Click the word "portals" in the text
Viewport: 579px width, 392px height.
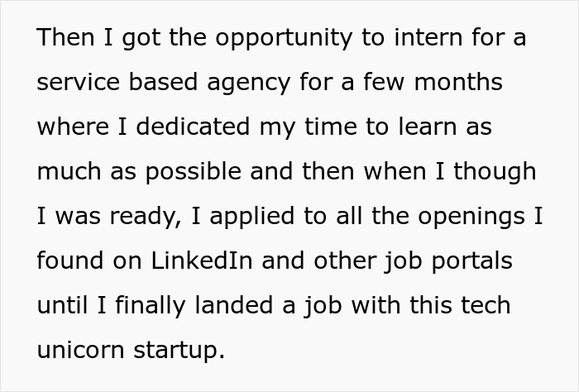(472, 261)
